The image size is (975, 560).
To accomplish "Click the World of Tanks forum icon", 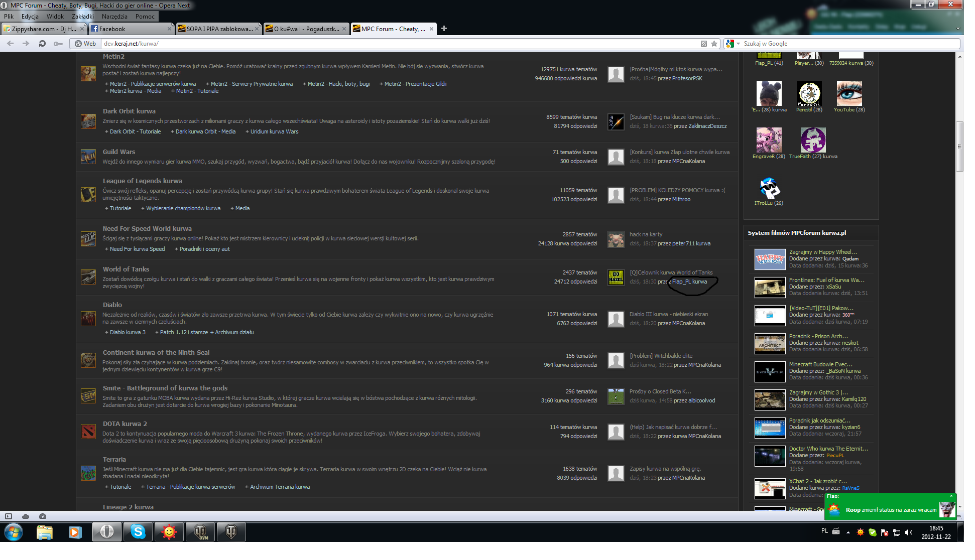I will pyautogui.click(x=88, y=277).
